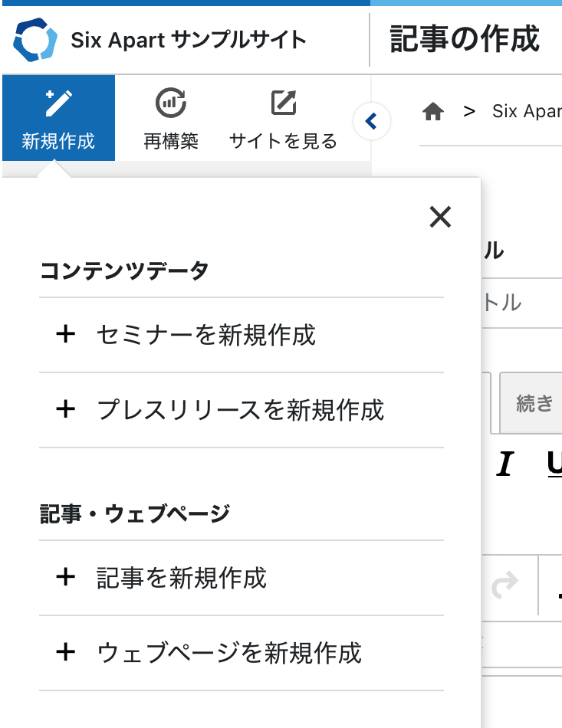
Task: Choose プレスリリースを新規作成
Action: (x=240, y=410)
